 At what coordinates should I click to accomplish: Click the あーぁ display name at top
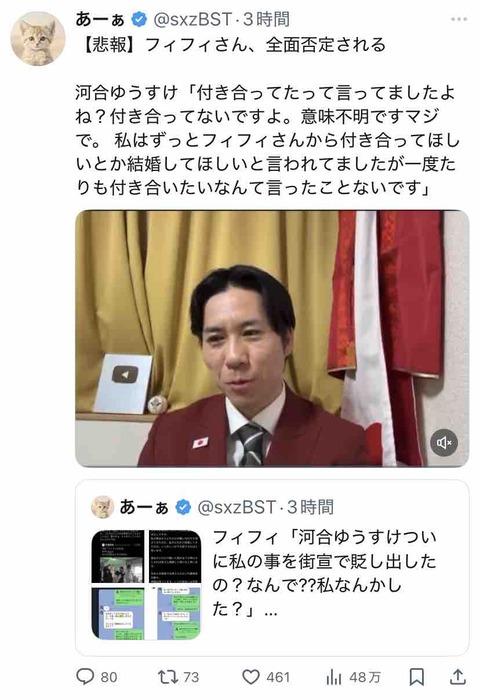[x=100, y=20]
